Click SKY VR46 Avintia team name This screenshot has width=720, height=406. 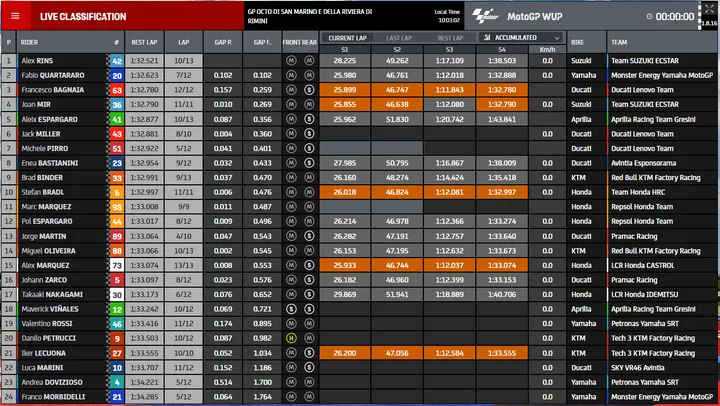[637, 367]
